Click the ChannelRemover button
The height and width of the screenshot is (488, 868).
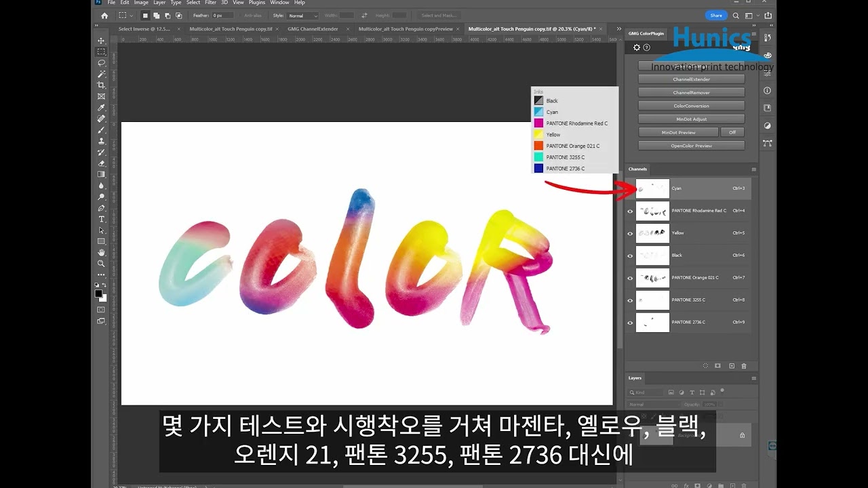coord(692,92)
